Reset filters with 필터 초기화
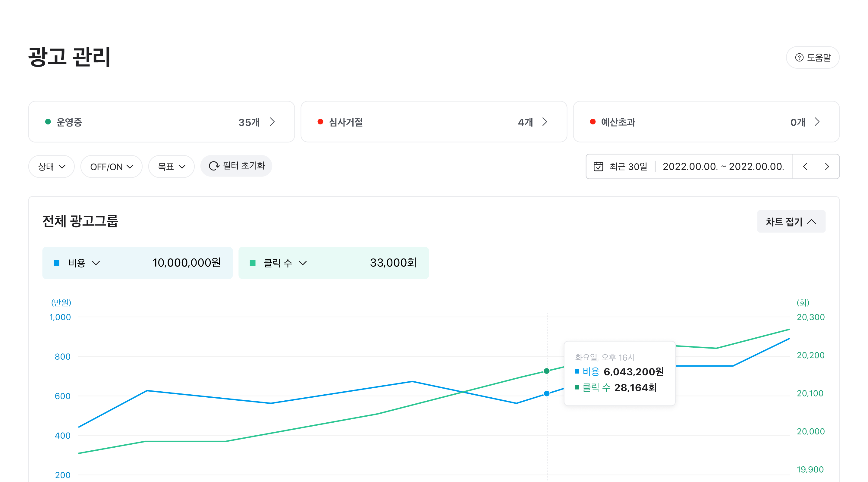This screenshot has height=482, width=868. [236, 166]
